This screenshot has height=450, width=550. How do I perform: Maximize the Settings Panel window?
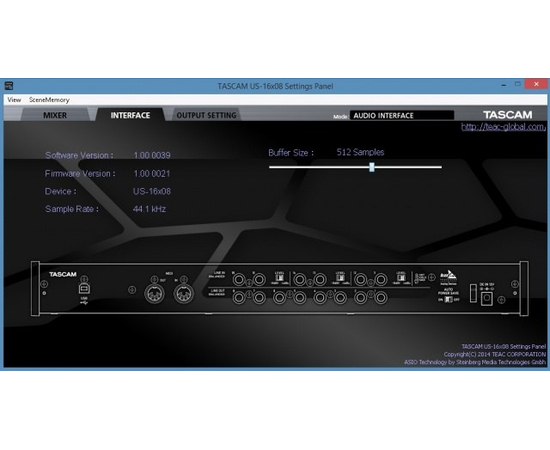coord(517,85)
